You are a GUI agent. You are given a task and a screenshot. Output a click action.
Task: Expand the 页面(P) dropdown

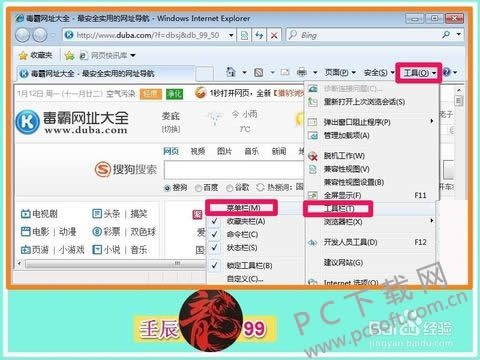pyautogui.click(x=340, y=72)
